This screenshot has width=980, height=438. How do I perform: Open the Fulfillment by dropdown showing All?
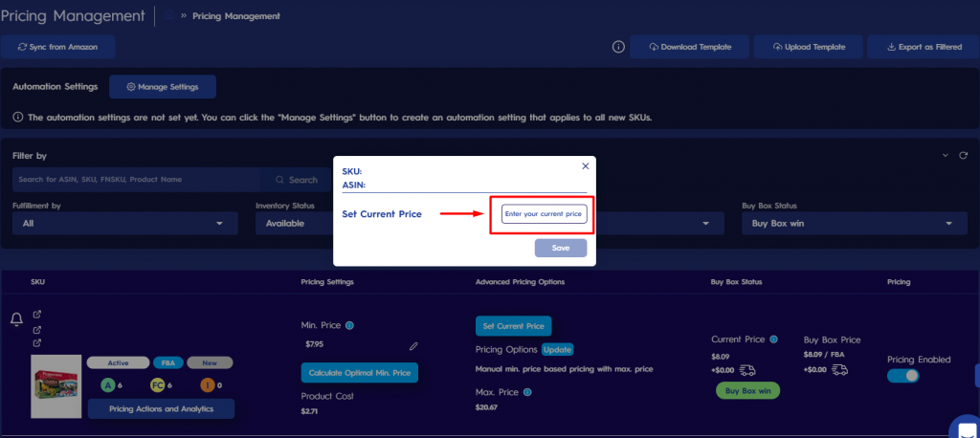(125, 223)
